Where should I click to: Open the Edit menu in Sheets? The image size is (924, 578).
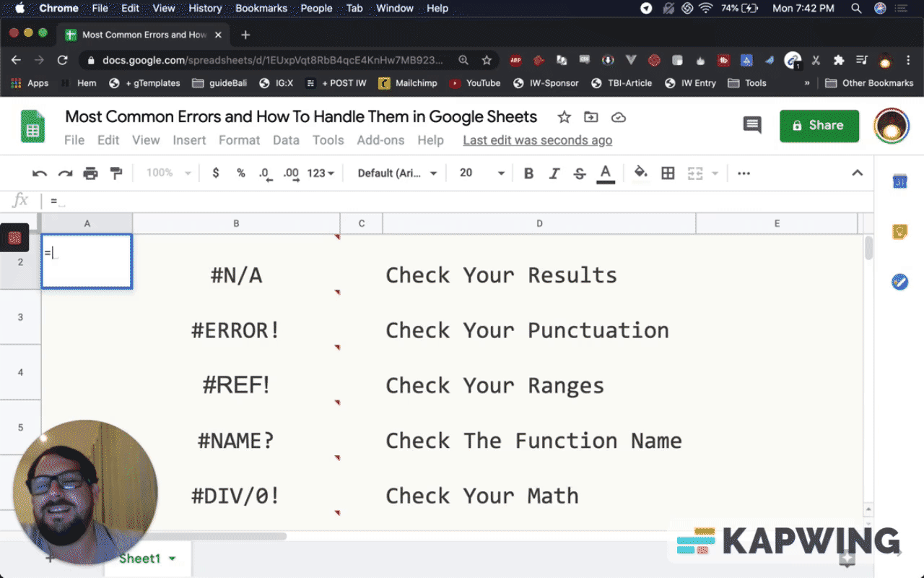coord(108,140)
